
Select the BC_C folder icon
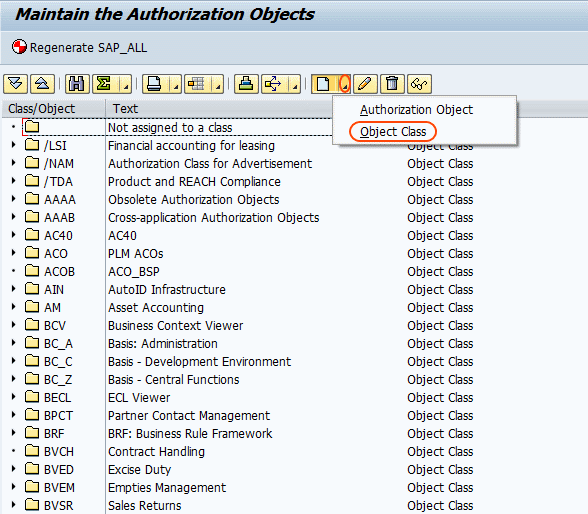pos(32,361)
